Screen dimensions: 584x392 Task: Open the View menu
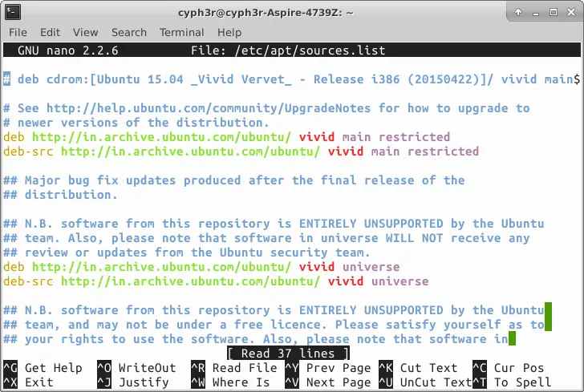(x=85, y=32)
